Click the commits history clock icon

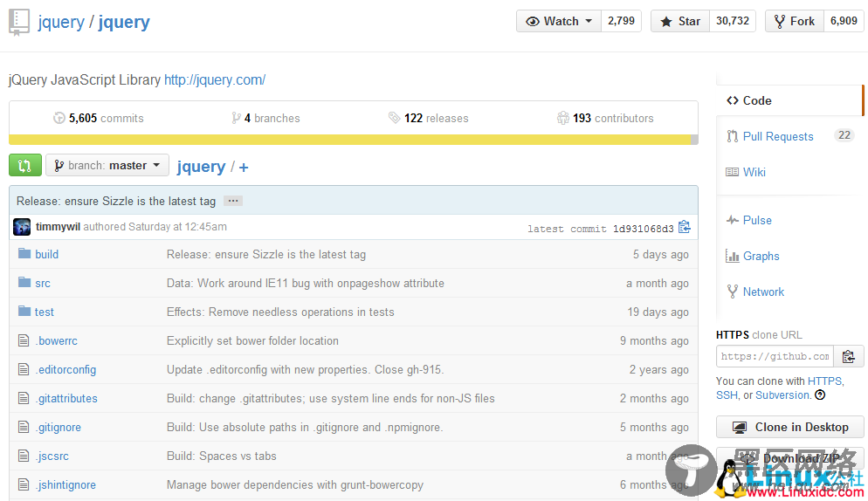click(59, 118)
